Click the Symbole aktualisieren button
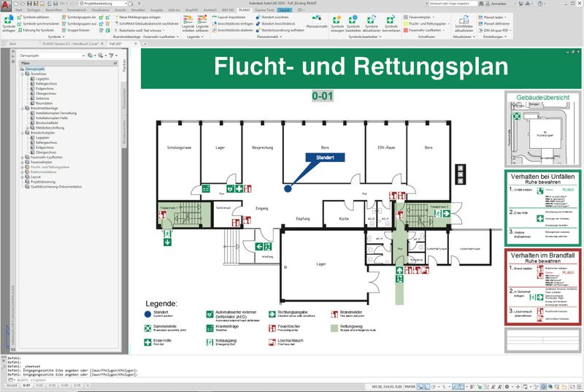Screen dimensions: 584x392 [372, 24]
